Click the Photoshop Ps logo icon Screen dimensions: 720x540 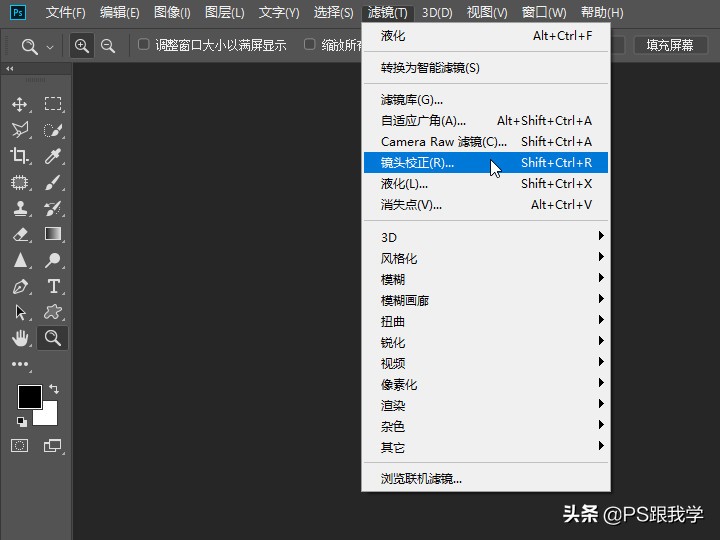18,12
